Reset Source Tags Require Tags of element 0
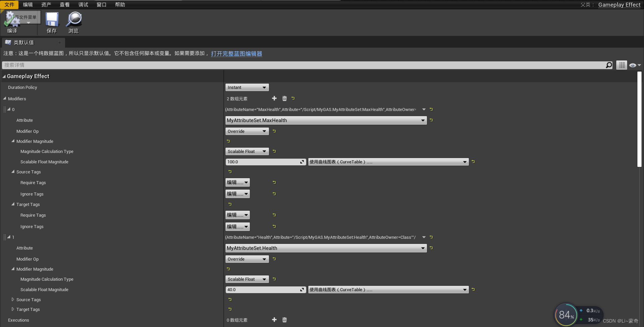This screenshot has width=644, height=327. 274,182
